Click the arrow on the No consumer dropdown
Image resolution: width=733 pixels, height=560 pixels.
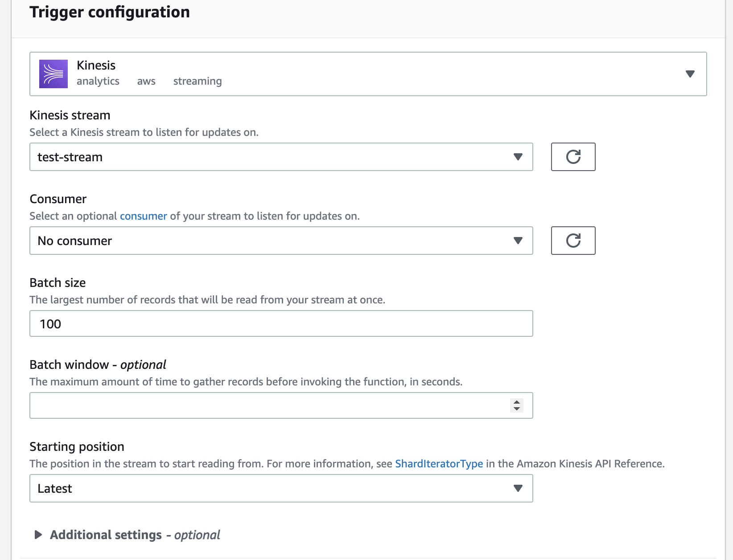click(518, 241)
